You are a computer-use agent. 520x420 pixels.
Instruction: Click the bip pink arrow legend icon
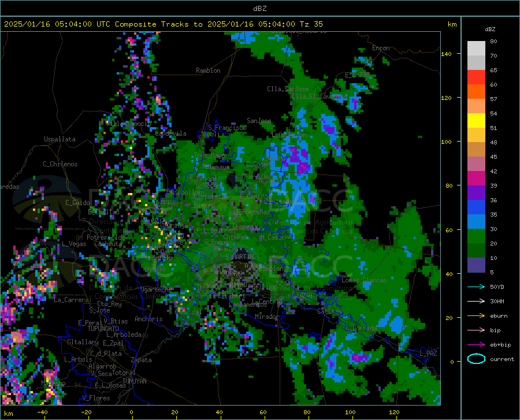click(x=476, y=330)
